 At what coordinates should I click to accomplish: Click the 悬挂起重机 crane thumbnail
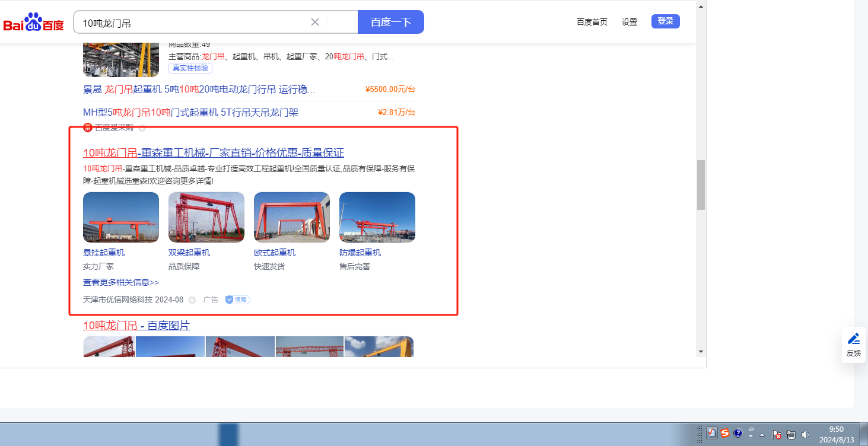tap(121, 217)
